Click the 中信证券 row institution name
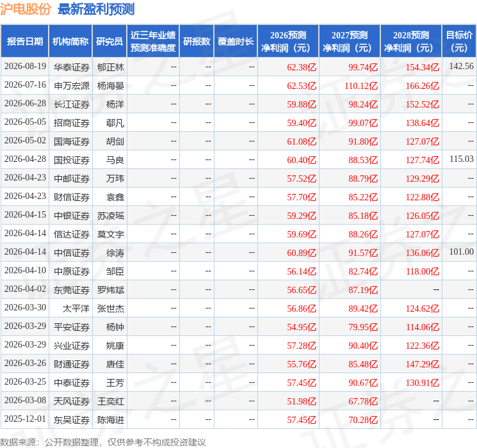Screen dimensions: 477x448 coord(72,253)
